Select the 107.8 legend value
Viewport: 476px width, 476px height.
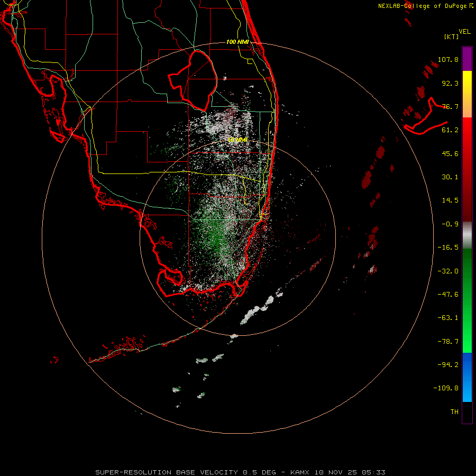point(448,59)
